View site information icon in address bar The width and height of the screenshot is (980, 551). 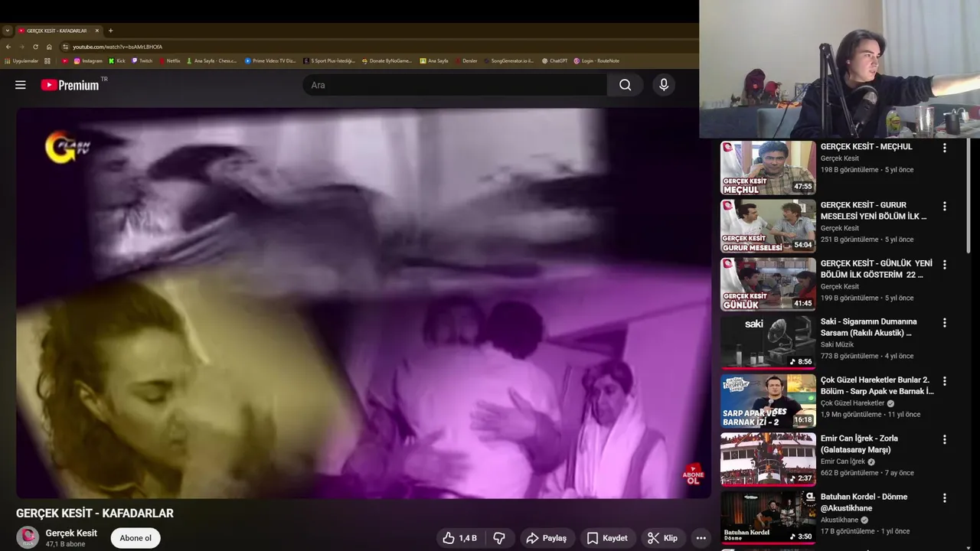[65, 47]
